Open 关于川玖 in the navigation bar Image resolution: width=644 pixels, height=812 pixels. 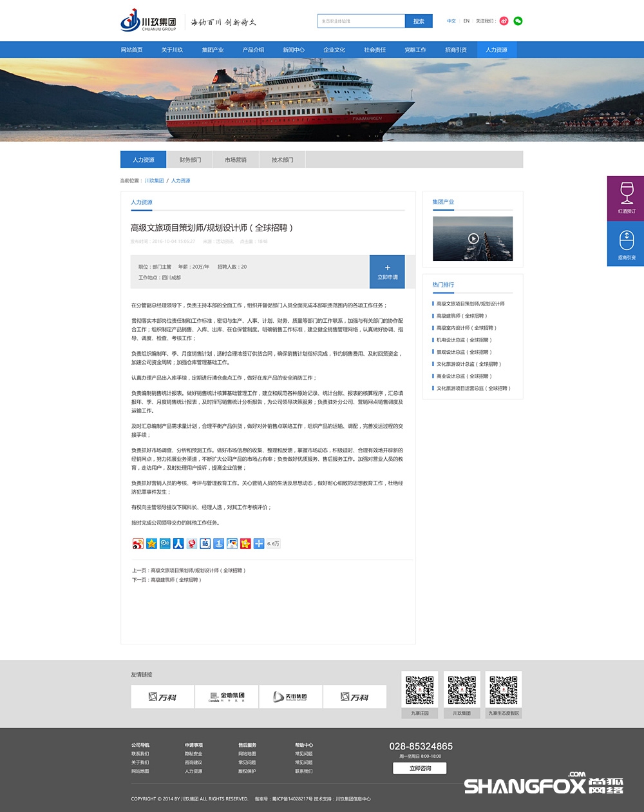tap(172, 50)
